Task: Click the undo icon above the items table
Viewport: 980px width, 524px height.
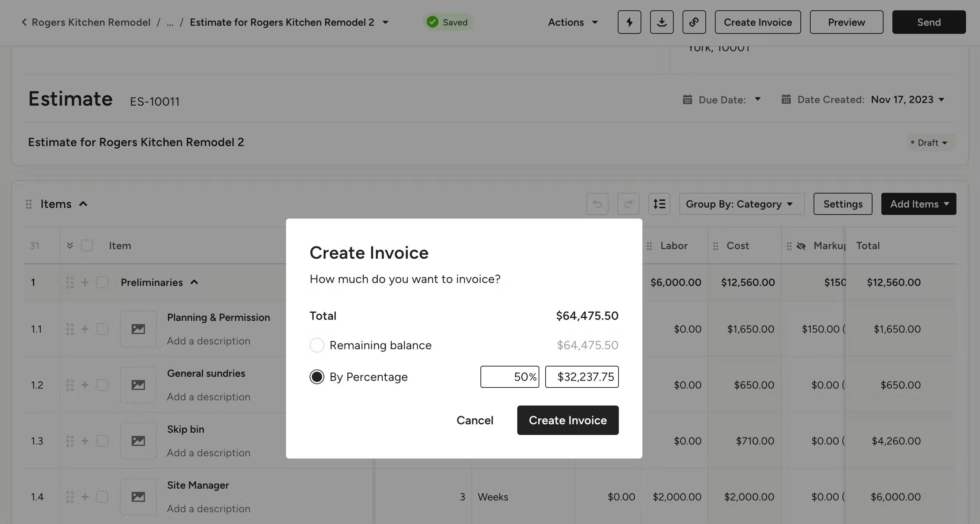Action: [597, 204]
